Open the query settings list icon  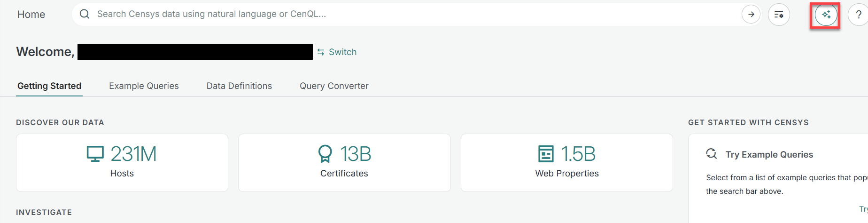tap(779, 14)
